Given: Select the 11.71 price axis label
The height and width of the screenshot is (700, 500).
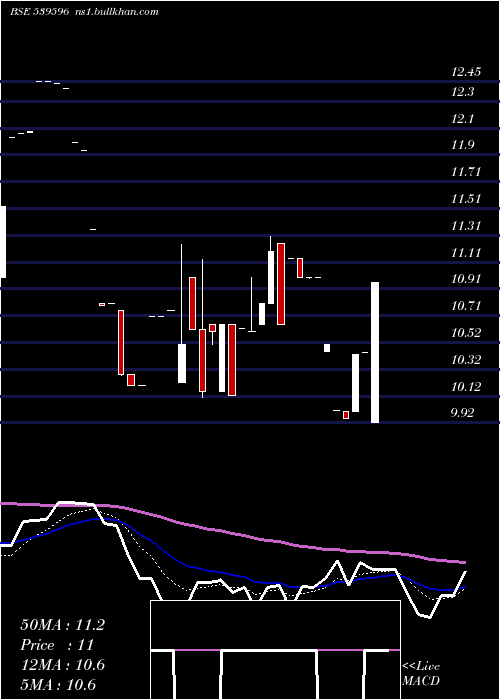Looking at the screenshot, I should tap(466, 171).
